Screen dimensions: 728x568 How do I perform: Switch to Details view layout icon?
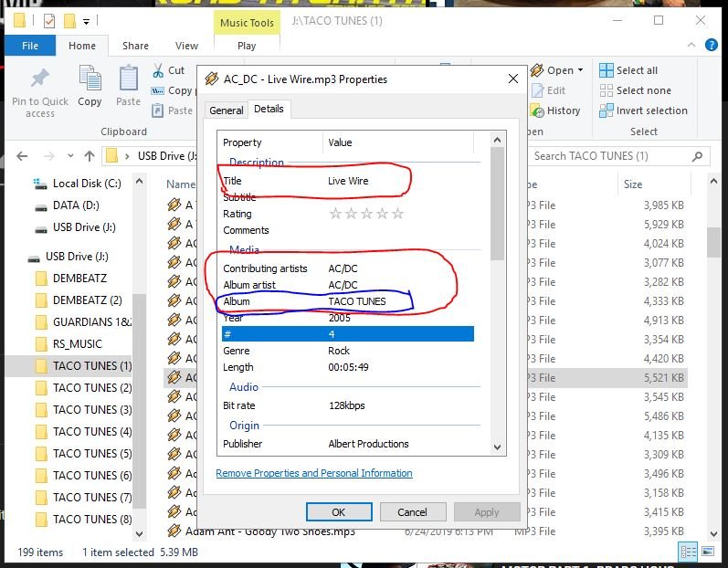[x=688, y=552]
